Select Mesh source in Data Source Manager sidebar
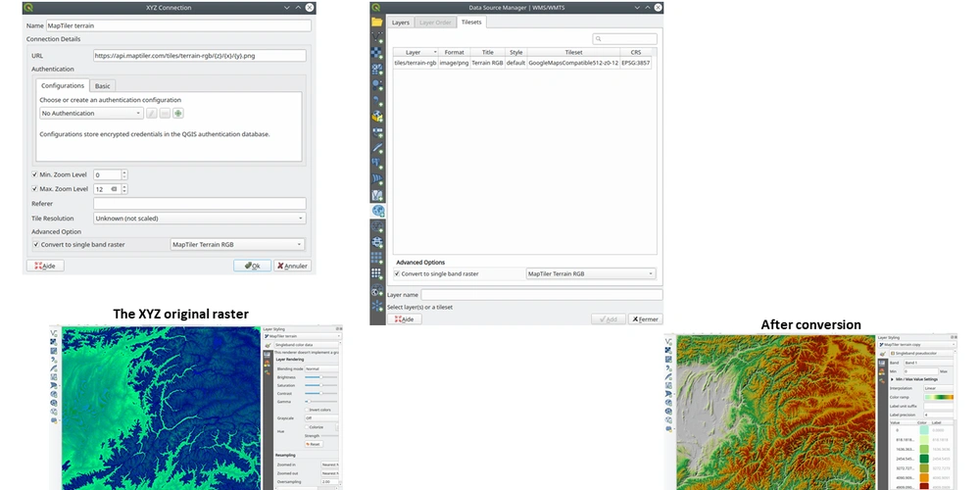Screen dimensions: 980x490 [x=377, y=69]
